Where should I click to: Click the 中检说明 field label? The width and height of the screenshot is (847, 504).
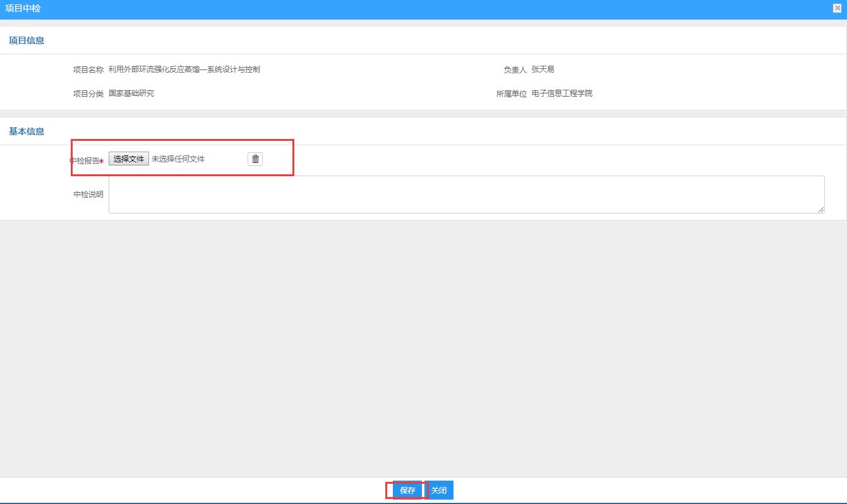(x=88, y=195)
